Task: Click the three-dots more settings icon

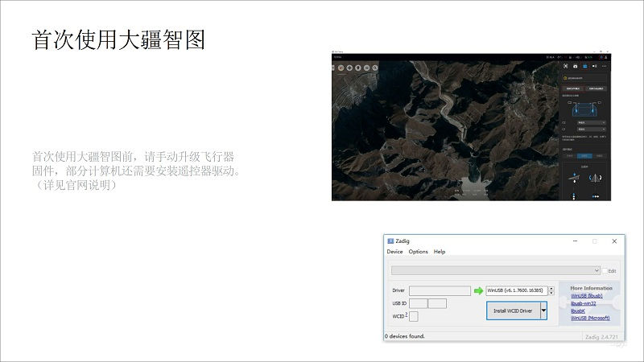Action: coord(604,64)
